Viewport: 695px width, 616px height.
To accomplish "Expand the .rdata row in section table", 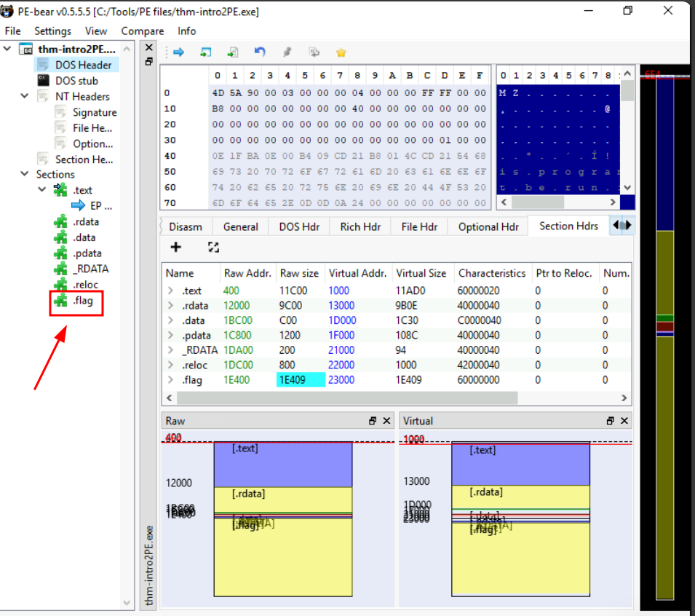I will 170,306.
